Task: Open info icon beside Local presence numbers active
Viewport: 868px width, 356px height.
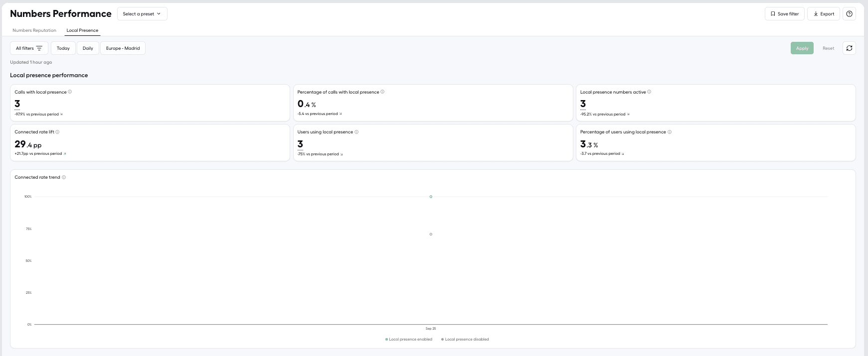Action: pos(649,92)
